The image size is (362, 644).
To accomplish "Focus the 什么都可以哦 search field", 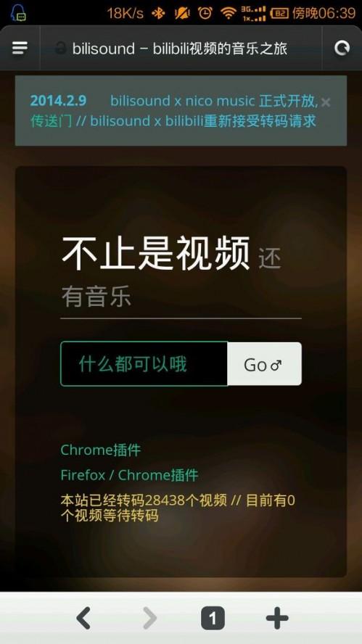I will pos(144,364).
